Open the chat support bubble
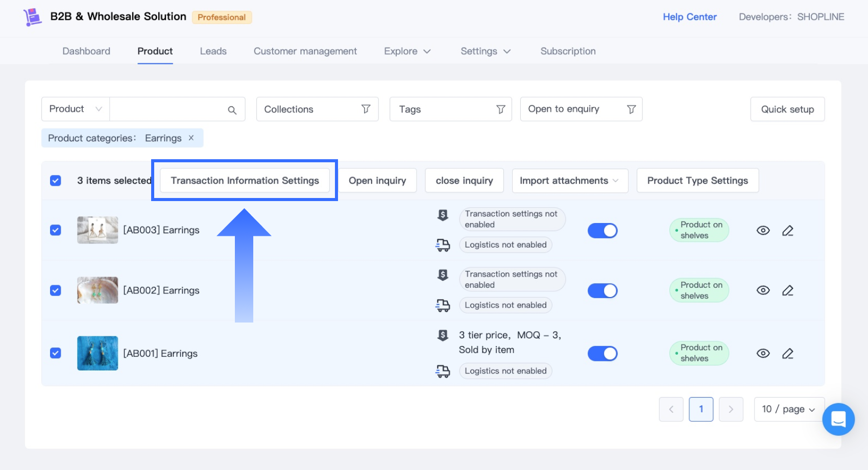This screenshot has height=470, width=868. tap(838, 419)
